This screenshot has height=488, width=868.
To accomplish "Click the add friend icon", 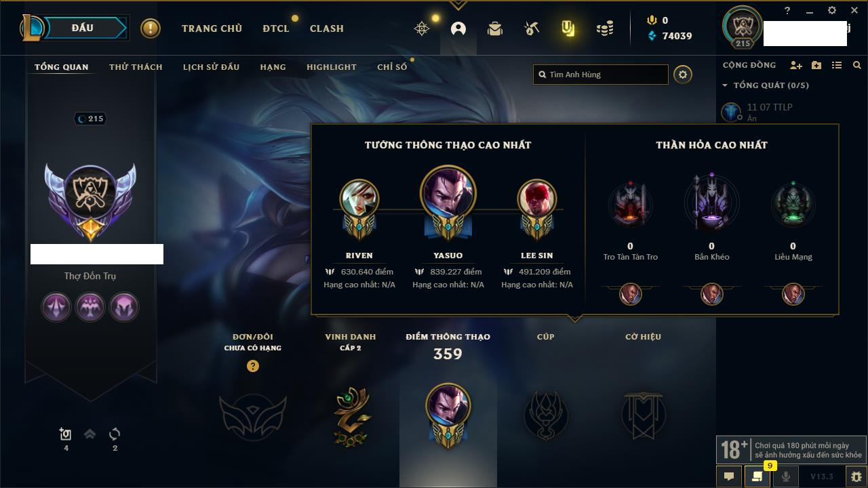I will [796, 65].
